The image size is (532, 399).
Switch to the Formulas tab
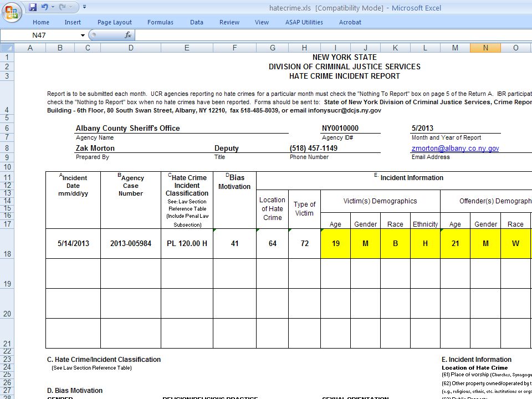click(160, 22)
